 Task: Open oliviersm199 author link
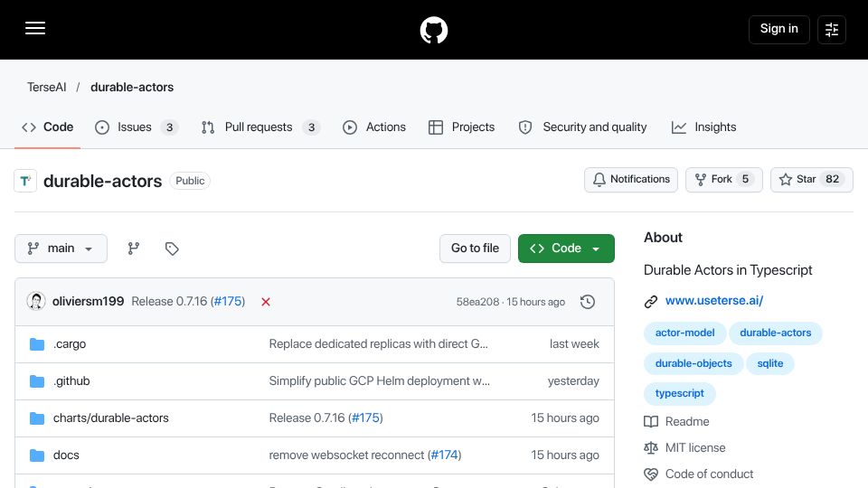click(x=88, y=302)
